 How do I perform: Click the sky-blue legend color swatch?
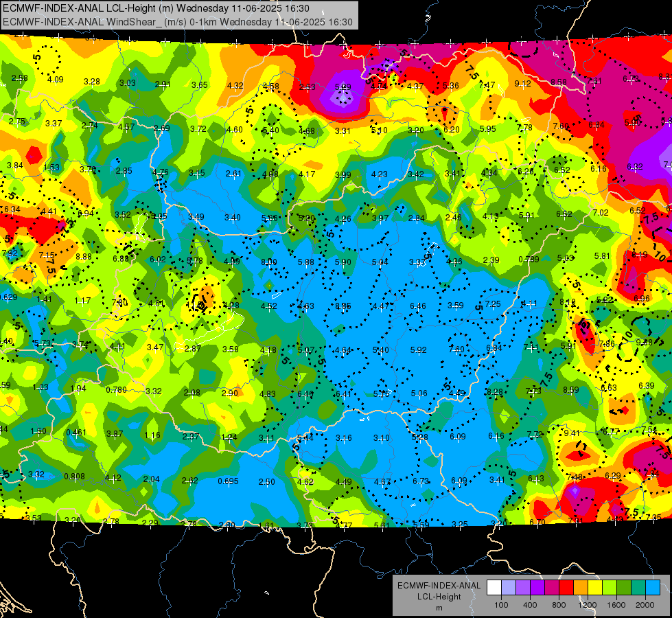click(653, 588)
